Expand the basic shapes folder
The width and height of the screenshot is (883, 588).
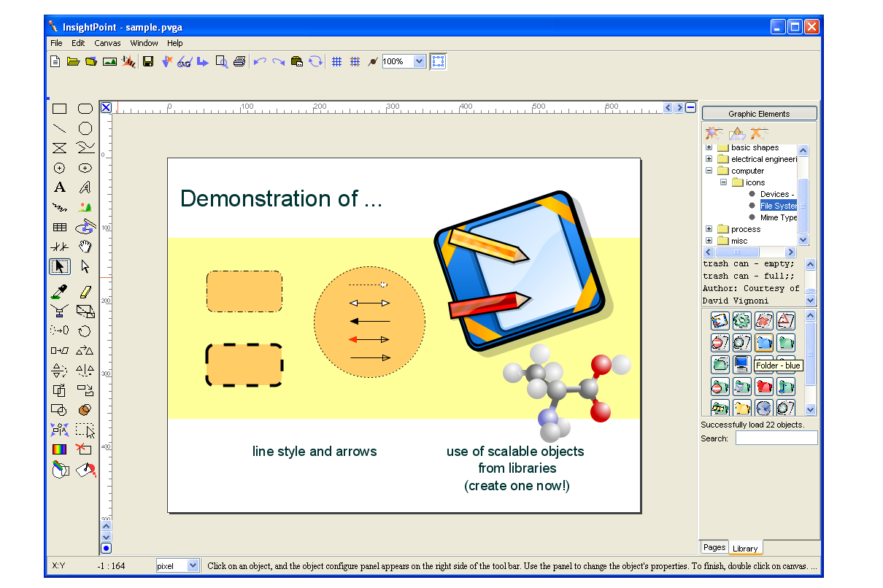[709, 147]
